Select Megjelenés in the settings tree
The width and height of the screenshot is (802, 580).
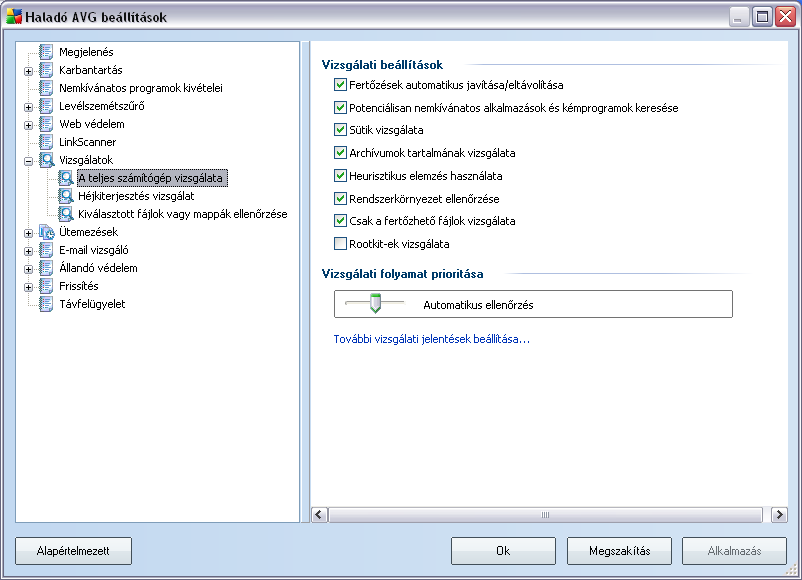tap(86, 52)
